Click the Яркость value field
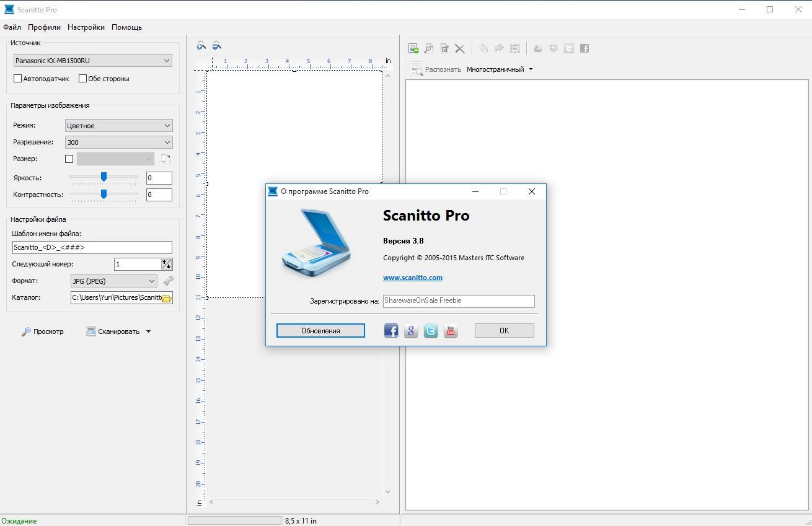 pyautogui.click(x=159, y=178)
